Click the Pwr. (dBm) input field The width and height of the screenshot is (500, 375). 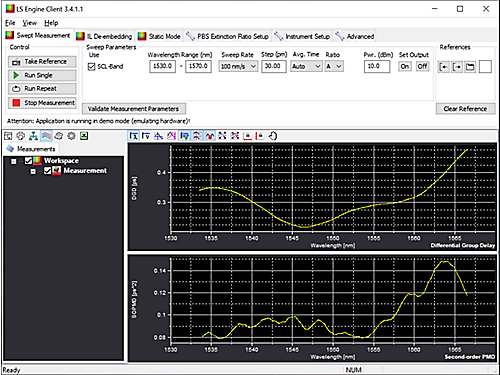pyautogui.click(x=377, y=66)
